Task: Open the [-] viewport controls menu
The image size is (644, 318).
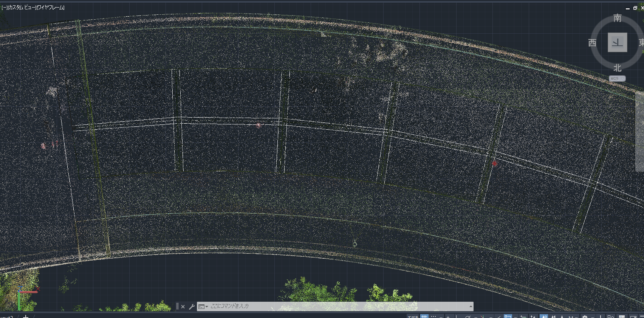Action: [x=4, y=8]
